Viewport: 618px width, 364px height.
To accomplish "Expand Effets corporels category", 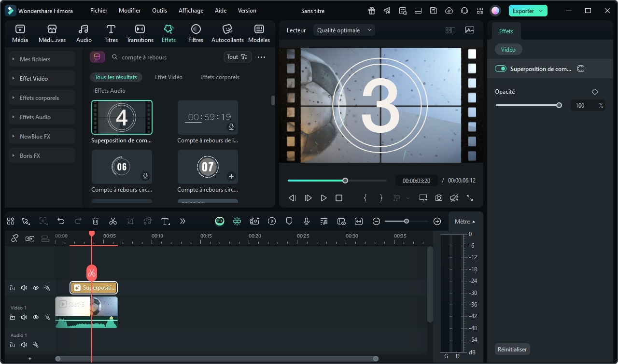I will [x=42, y=98].
